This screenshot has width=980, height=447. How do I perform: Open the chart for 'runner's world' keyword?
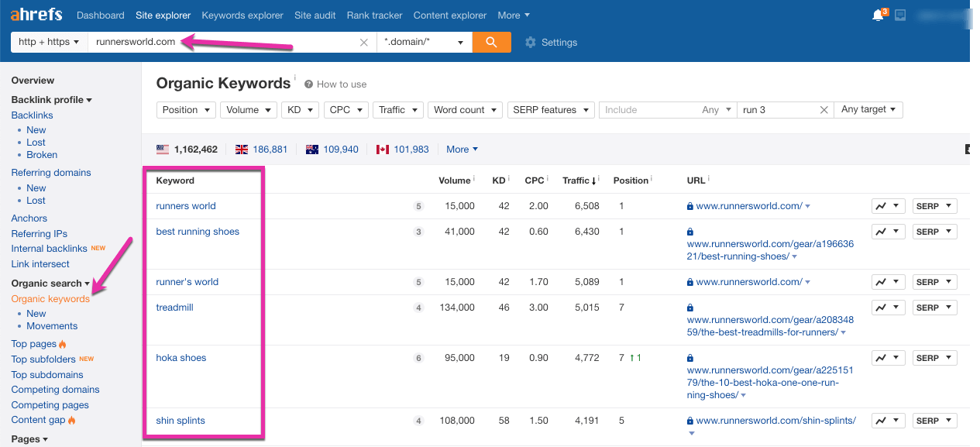coord(889,282)
